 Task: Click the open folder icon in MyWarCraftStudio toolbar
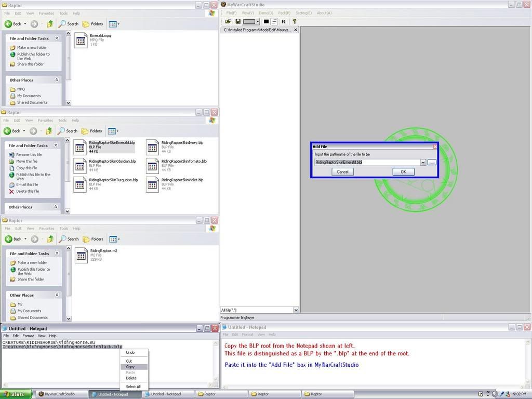228,21
